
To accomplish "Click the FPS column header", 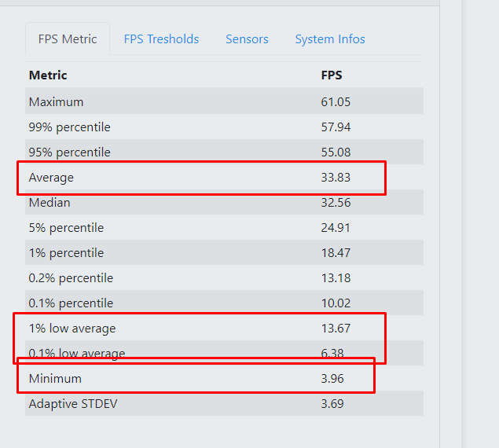I will (332, 75).
